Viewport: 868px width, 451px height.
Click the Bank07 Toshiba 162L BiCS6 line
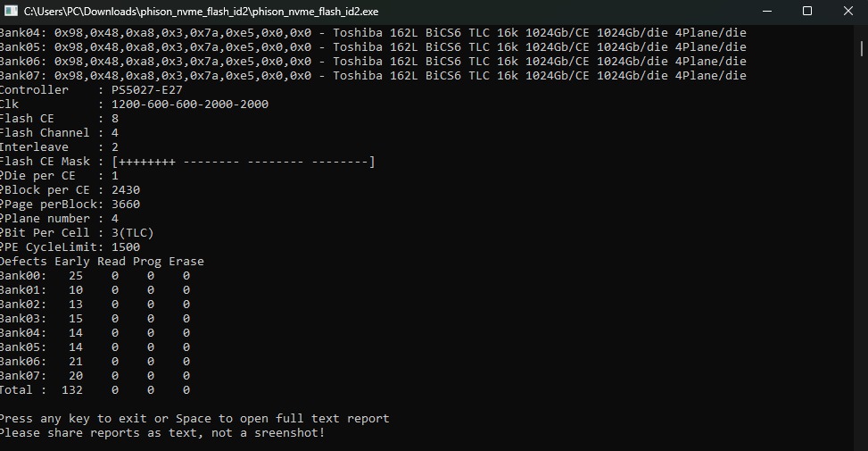pos(373,75)
